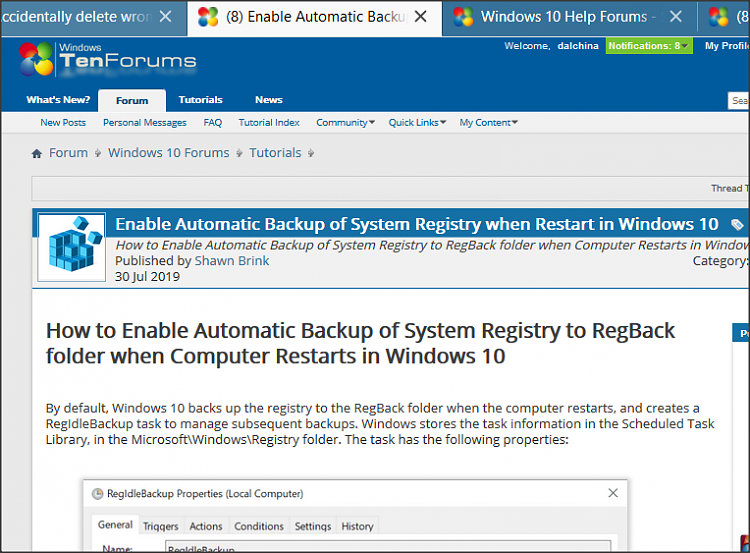Click the Name field showing RegIdleBackup
Screen dimensions: 750x553
[388, 547]
